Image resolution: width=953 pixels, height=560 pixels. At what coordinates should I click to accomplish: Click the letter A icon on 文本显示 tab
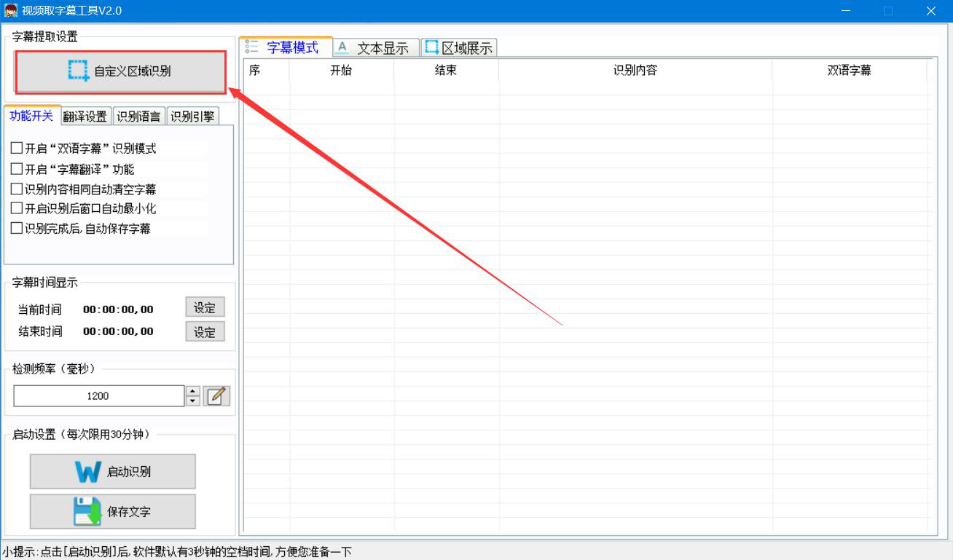tap(342, 47)
